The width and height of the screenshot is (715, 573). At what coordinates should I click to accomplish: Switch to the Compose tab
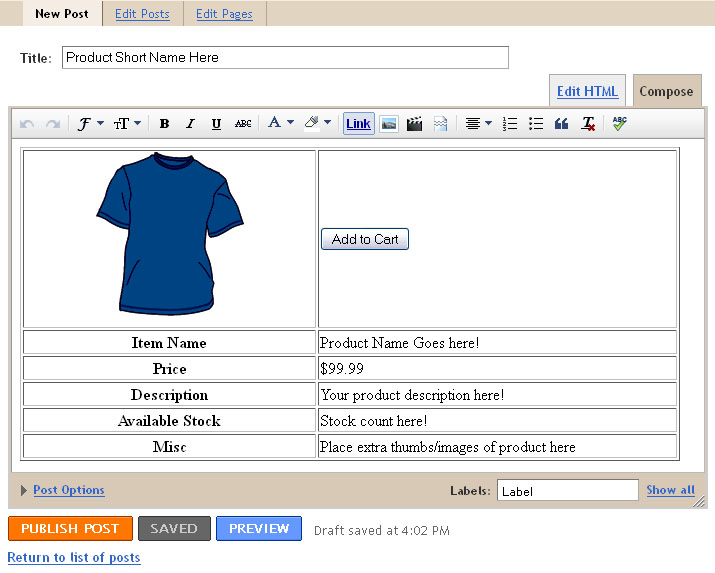(666, 91)
